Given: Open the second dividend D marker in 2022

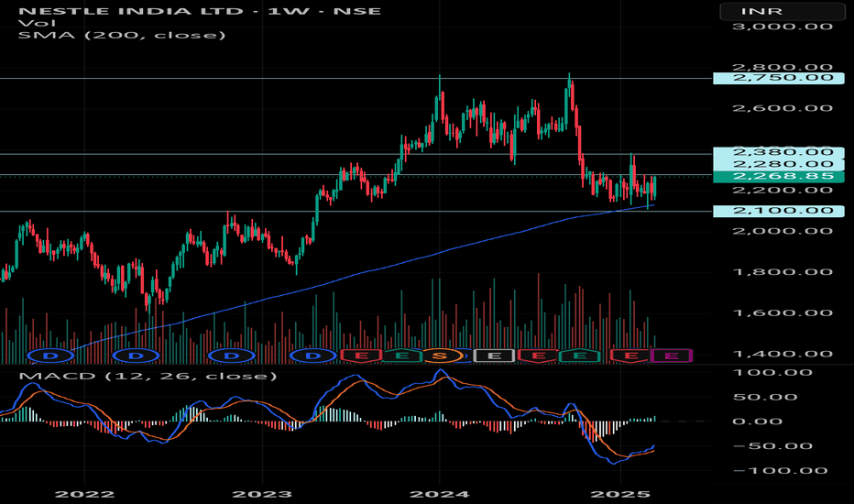Looking at the screenshot, I should coord(137,356).
